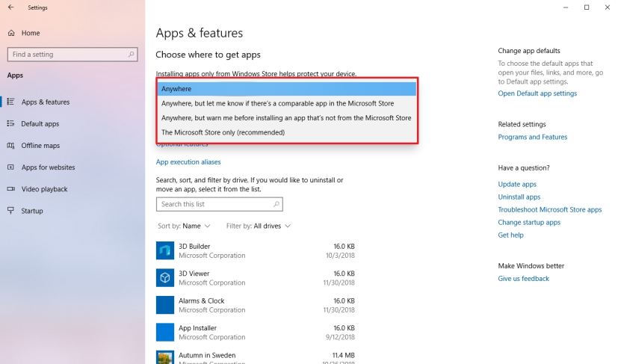Click the Get help link
Screen dimensions: 618x364
coord(511,235)
